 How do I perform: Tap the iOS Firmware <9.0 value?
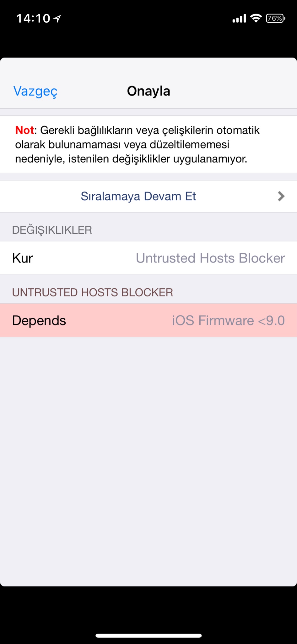pos(228,320)
